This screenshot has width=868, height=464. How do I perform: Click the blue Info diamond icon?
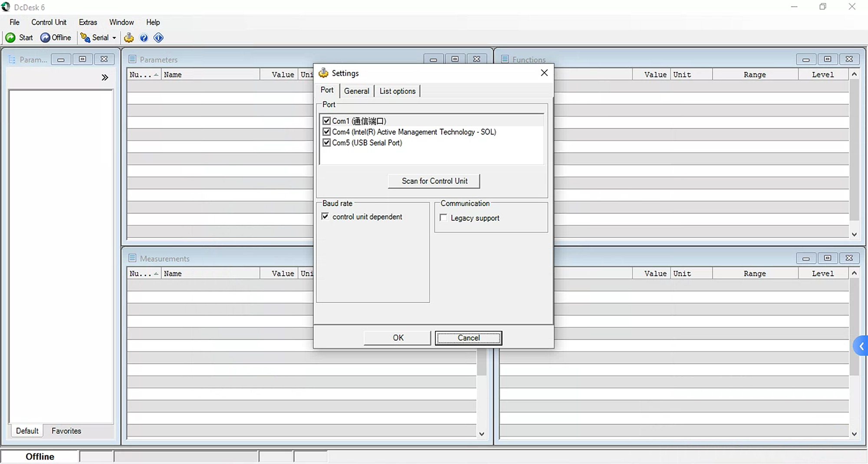click(x=158, y=38)
